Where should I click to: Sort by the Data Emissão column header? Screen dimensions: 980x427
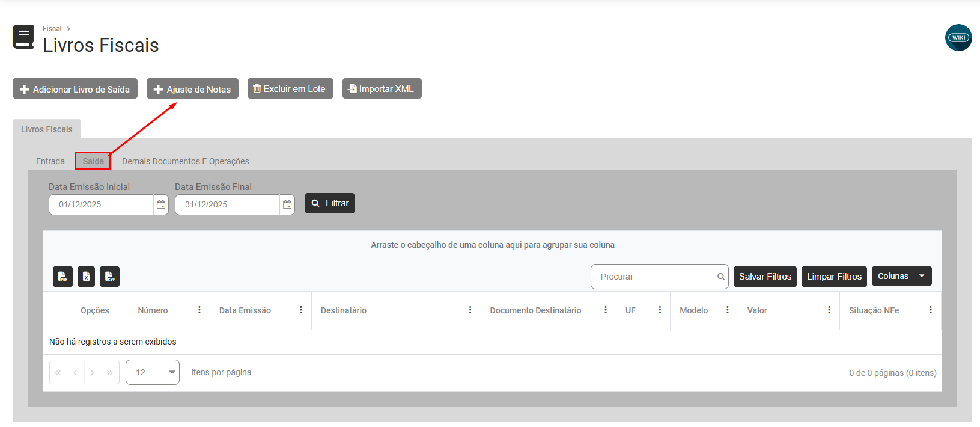tap(245, 310)
